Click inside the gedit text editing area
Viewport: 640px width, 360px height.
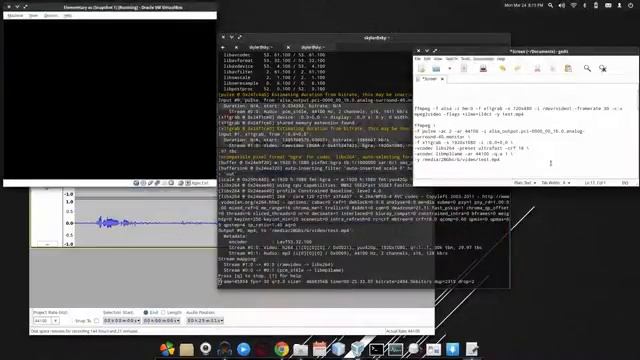(x=526, y=131)
